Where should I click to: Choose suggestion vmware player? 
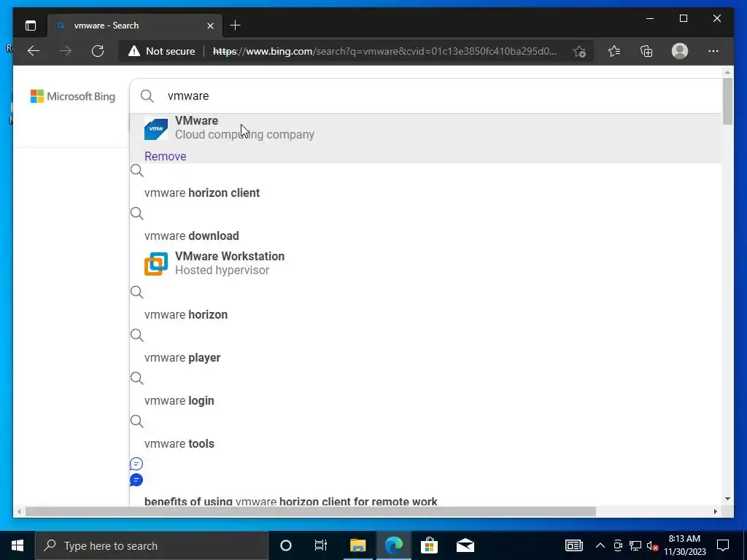point(182,357)
